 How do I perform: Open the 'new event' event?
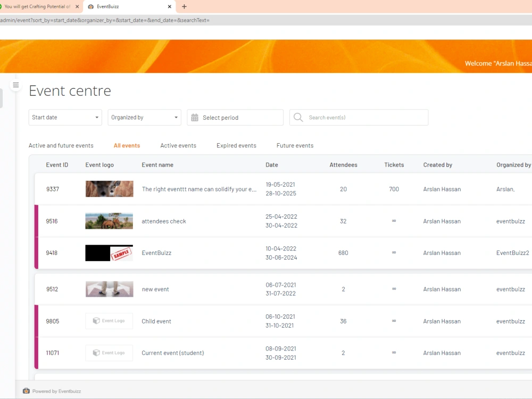pyautogui.click(x=155, y=289)
